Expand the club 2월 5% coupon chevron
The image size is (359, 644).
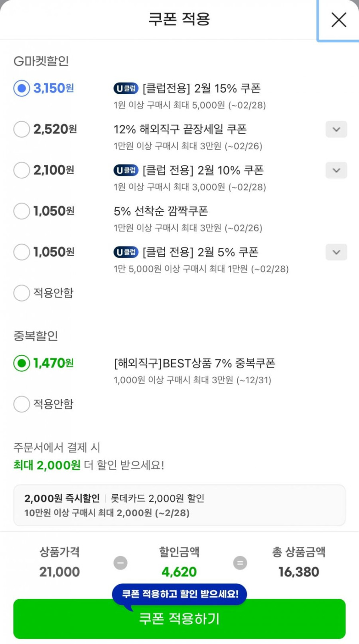(x=336, y=252)
